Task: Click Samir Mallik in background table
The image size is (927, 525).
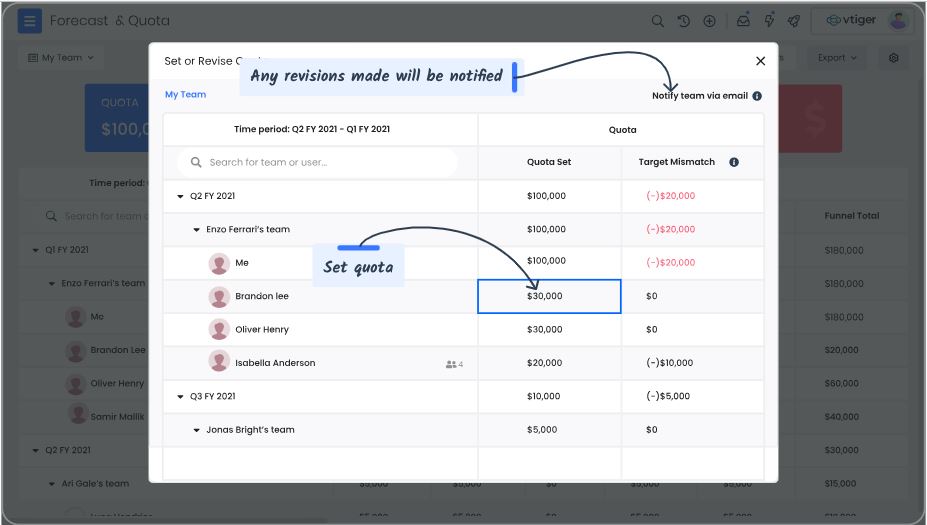Action: tap(117, 417)
